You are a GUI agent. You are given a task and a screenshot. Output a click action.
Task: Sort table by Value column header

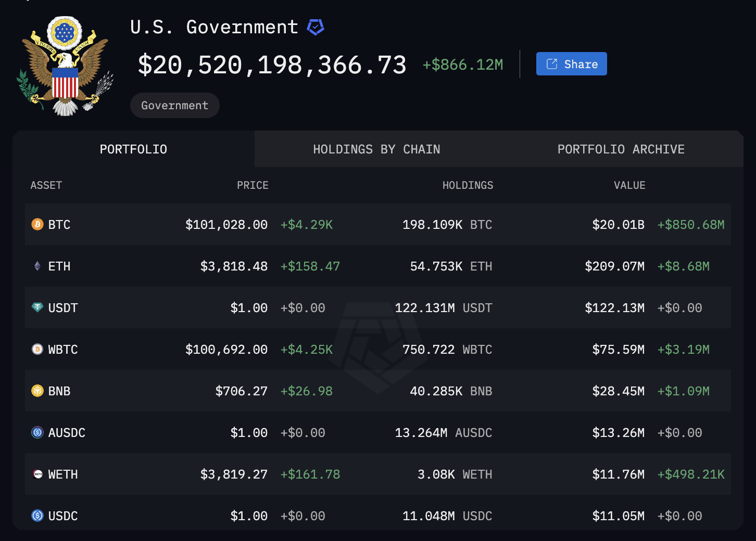pos(629,185)
